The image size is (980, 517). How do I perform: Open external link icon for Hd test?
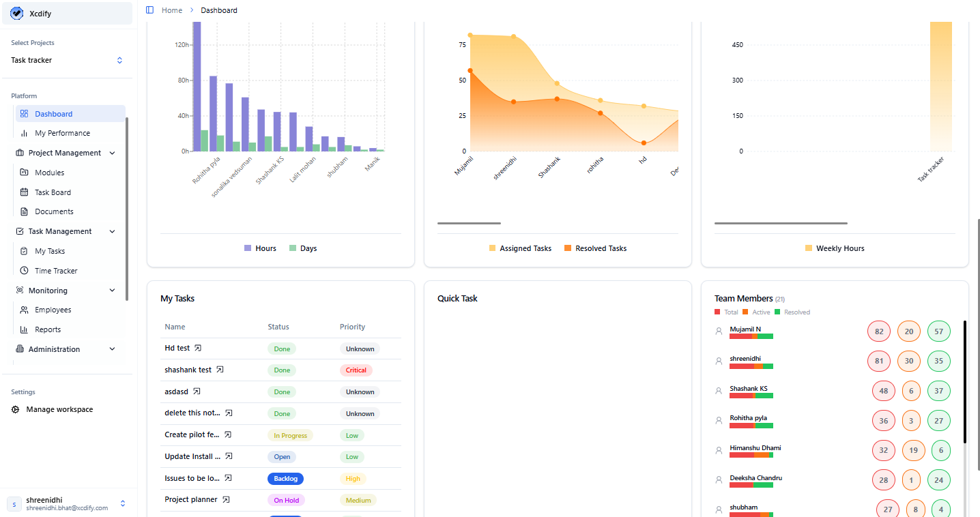click(x=198, y=348)
